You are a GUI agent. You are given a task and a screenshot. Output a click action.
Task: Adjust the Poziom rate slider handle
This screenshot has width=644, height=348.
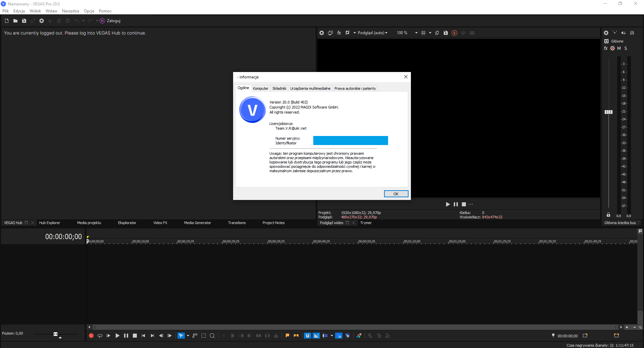[x=56, y=334]
